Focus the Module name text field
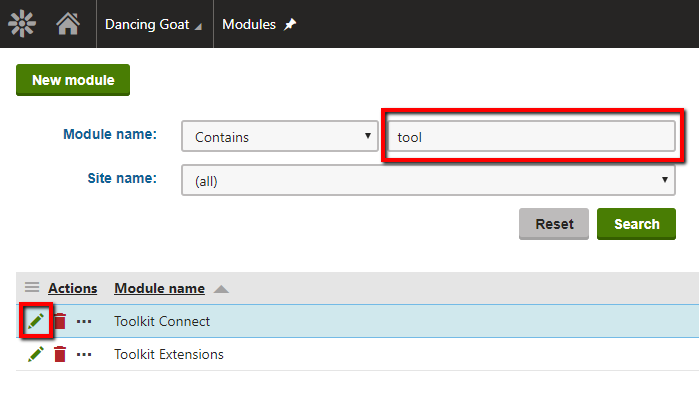 (x=531, y=136)
